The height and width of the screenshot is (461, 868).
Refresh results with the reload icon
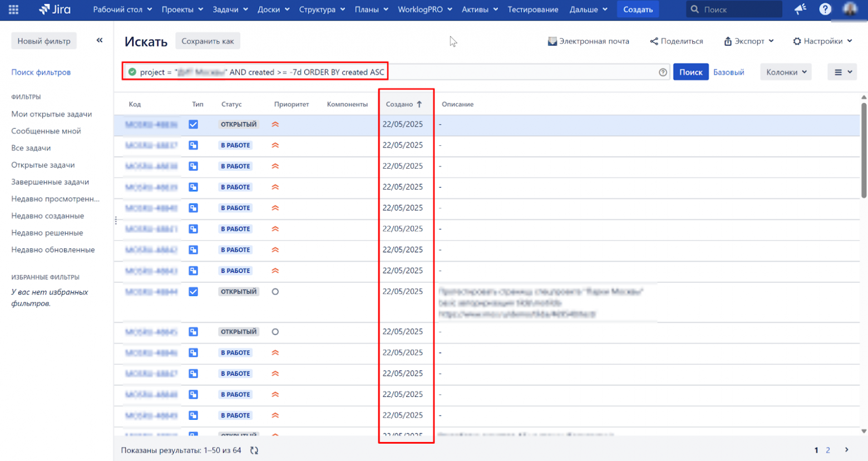click(255, 451)
